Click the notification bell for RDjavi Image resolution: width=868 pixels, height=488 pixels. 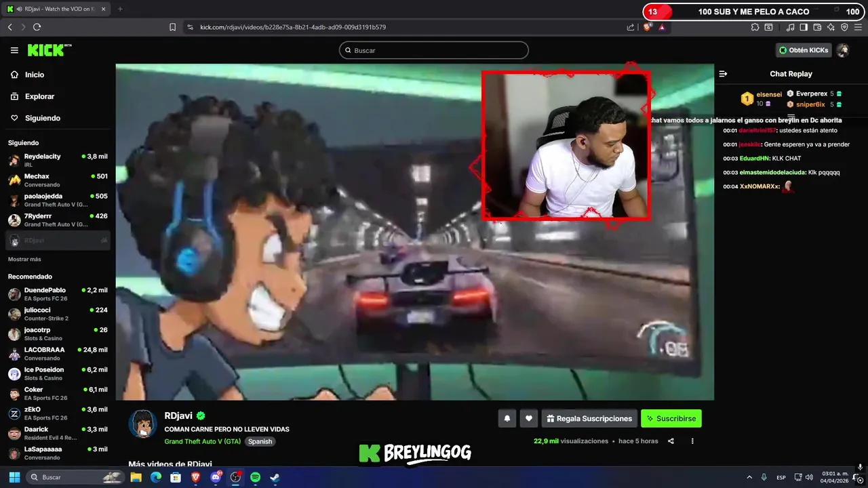pos(507,419)
